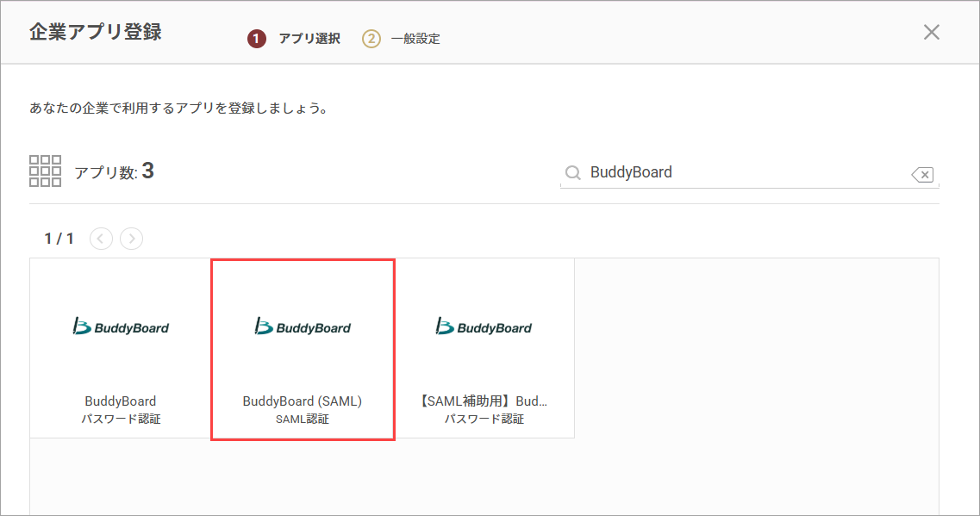Click the BuddyBoard search input field
This screenshot has width=980, height=516.
(x=749, y=172)
